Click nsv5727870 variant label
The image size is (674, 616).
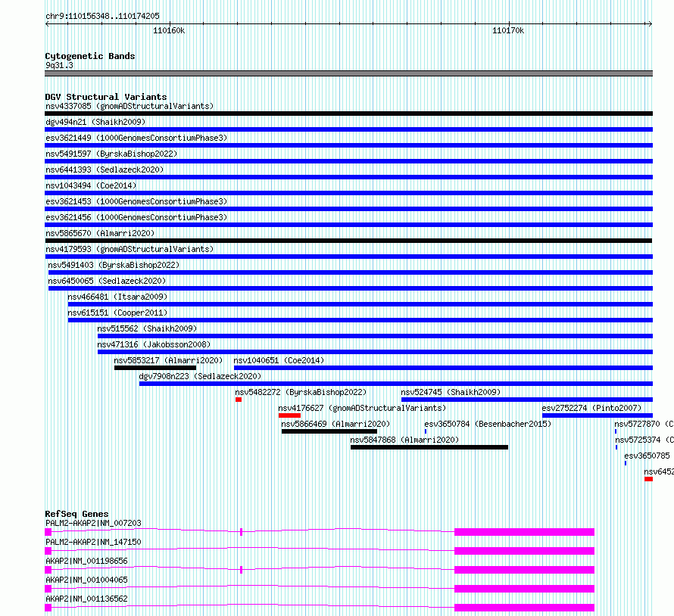click(x=644, y=424)
